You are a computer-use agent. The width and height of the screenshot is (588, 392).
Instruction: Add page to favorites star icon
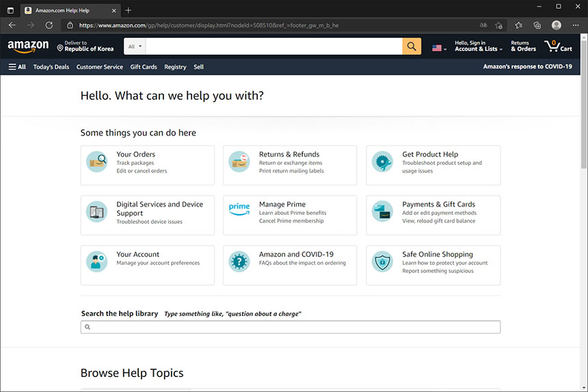tap(498, 25)
